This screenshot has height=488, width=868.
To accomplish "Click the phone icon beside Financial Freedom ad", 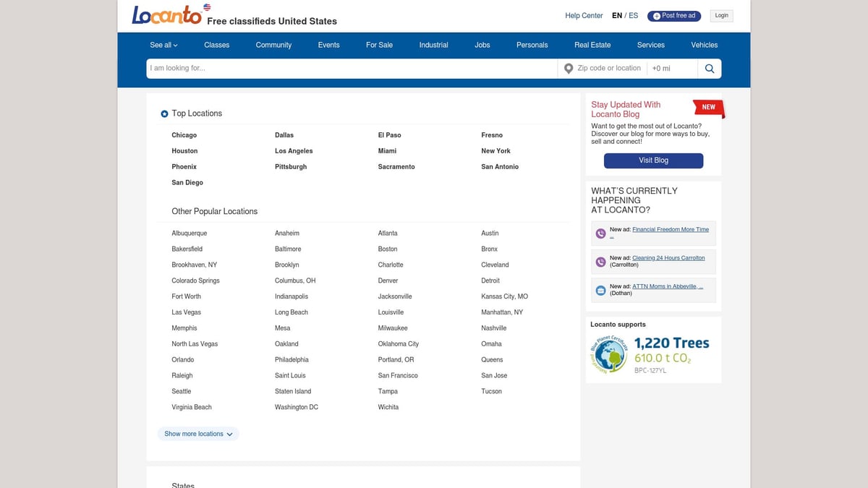I will pos(600,233).
